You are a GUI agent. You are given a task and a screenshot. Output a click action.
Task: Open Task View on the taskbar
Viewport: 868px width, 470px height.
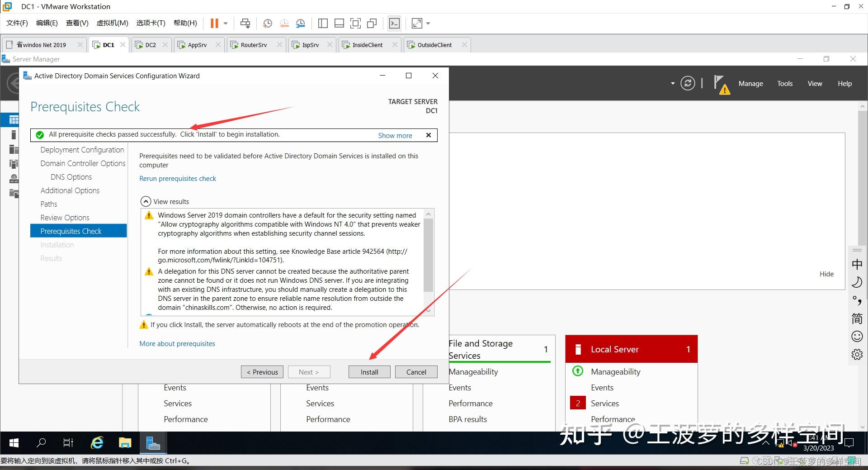[68, 443]
